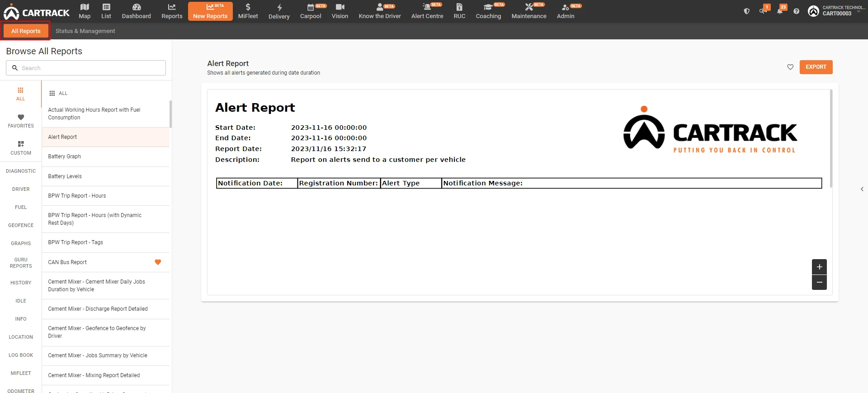Click the shield icon in header

pyautogui.click(x=747, y=11)
